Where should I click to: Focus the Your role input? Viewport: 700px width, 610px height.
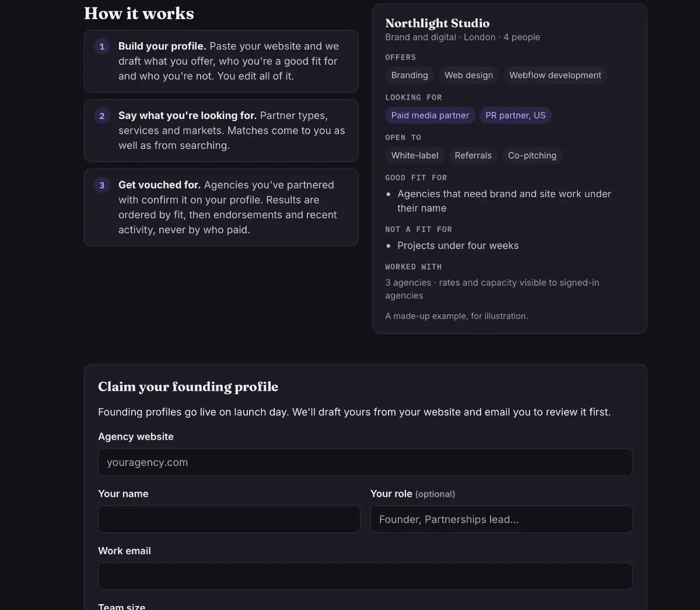click(x=501, y=519)
